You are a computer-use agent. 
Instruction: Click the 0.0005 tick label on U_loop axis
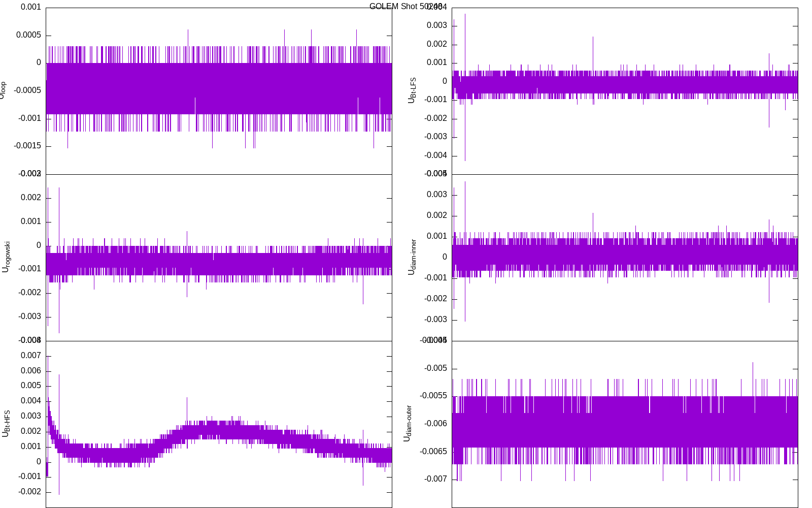28,35
